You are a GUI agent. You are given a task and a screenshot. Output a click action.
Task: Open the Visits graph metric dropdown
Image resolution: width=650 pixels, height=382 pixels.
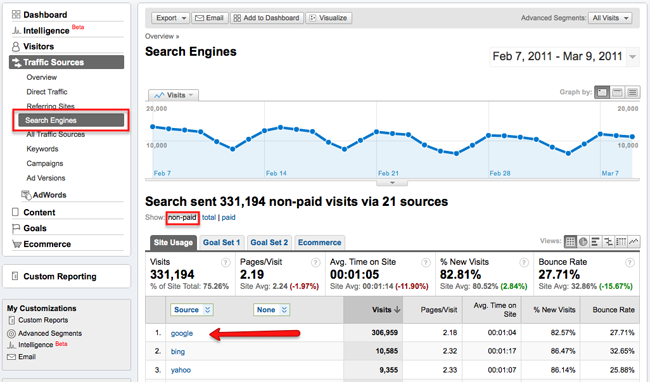point(174,95)
